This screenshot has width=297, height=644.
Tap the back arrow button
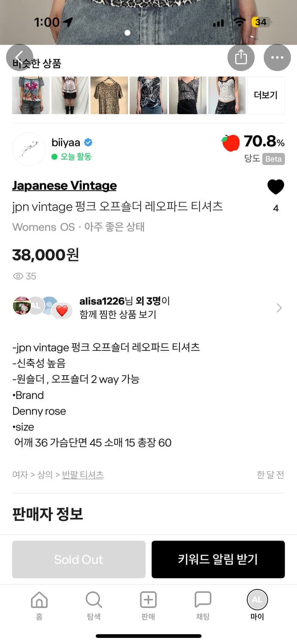point(19,58)
